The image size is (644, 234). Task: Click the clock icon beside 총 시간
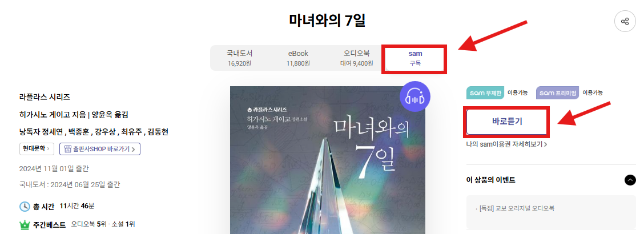pyautogui.click(x=25, y=207)
